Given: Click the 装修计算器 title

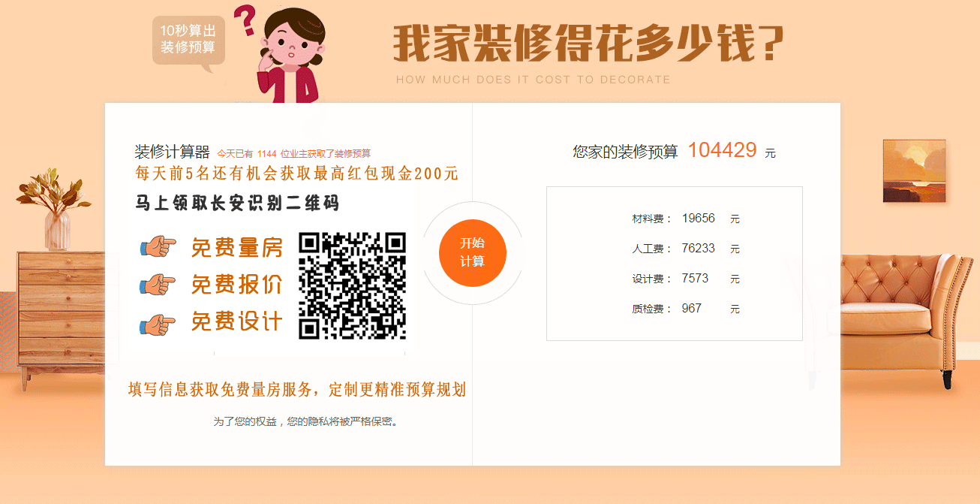Looking at the screenshot, I should point(172,151).
